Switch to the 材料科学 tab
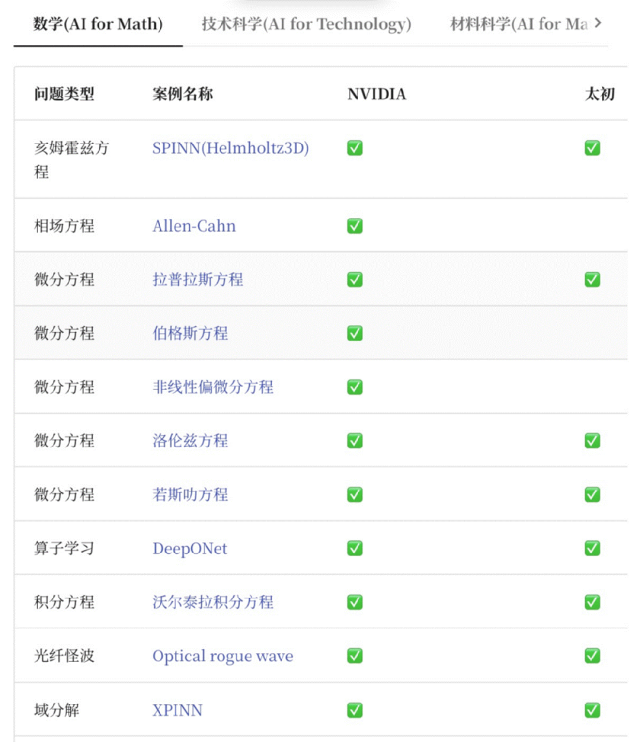 coord(518,24)
